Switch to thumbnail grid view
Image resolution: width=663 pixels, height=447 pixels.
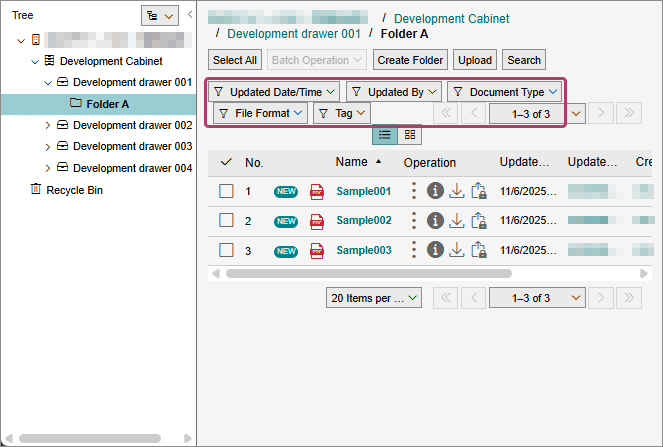click(x=410, y=134)
